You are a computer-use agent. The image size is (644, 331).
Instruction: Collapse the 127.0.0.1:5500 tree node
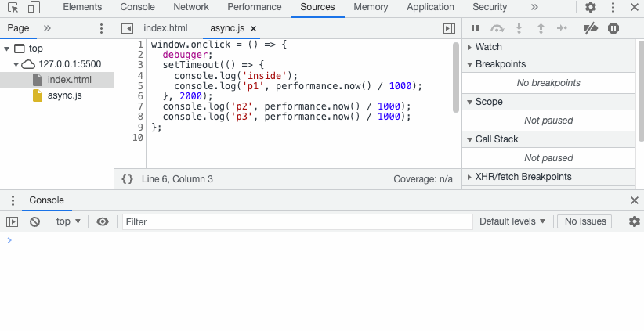point(16,64)
